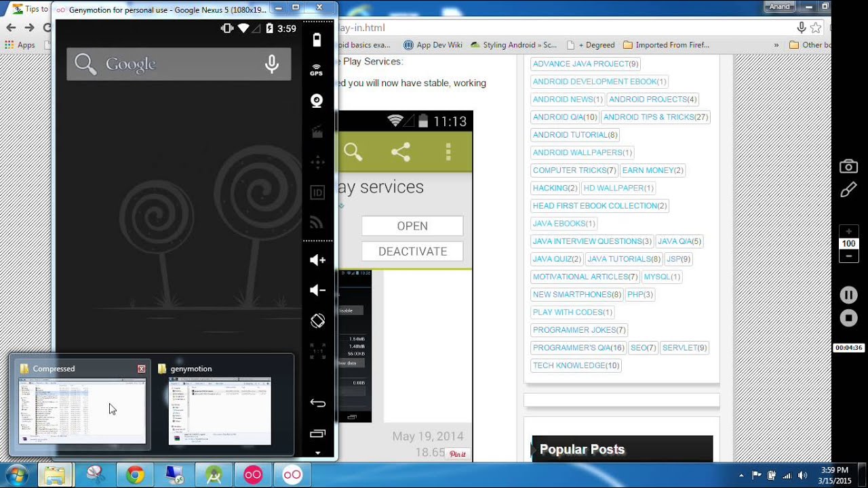The height and width of the screenshot is (488, 868).
Task: Click ANDROID DEVELOPMENT EBOOK(1) label
Action: pos(599,81)
